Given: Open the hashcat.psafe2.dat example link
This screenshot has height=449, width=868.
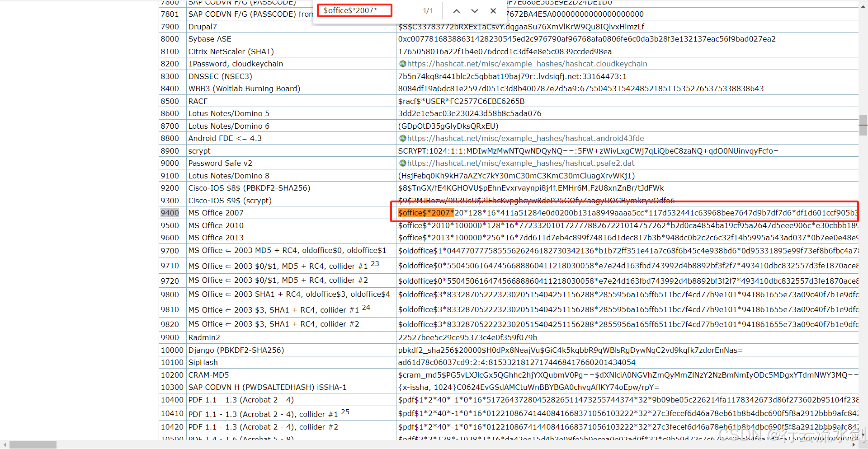Looking at the screenshot, I should click(521, 164).
